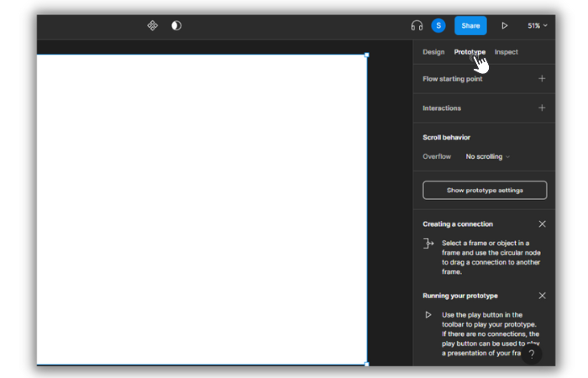The width and height of the screenshot is (588, 378).
Task: Click the Flow starting point label
Action: [452, 79]
